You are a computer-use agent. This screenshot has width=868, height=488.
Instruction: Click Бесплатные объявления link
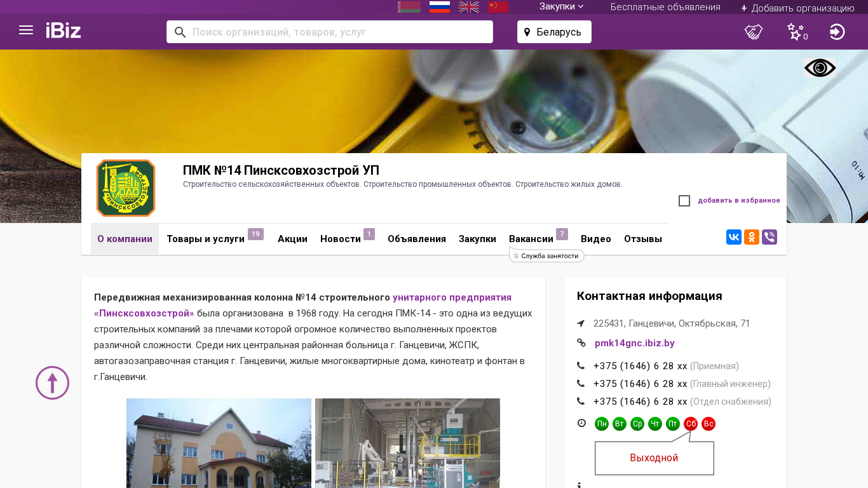tap(665, 7)
